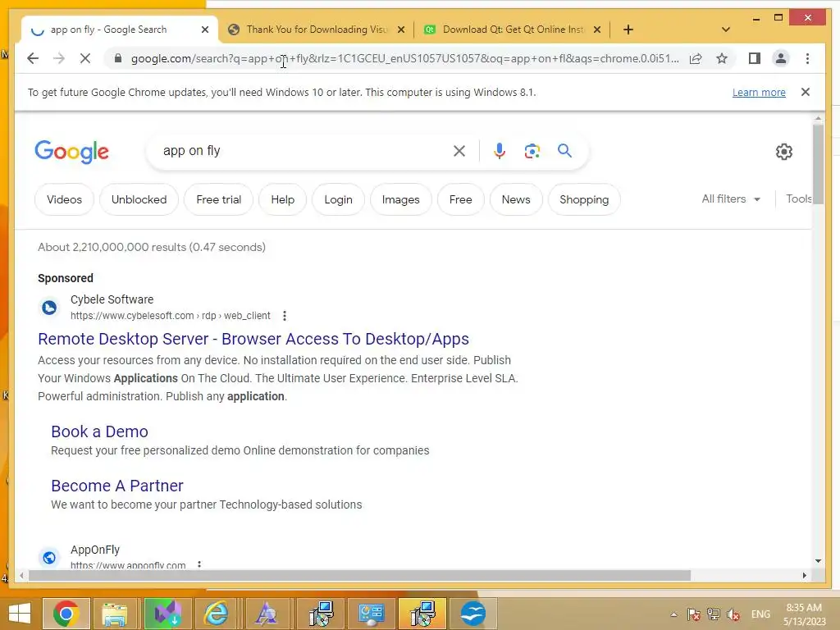Close the Thank You for Downloading tab
840x630 pixels.
[x=401, y=30]
